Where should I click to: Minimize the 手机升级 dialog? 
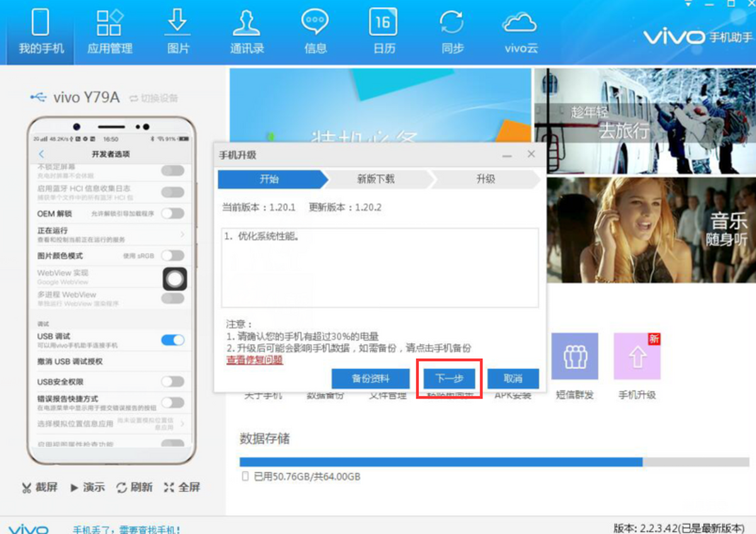507,155
